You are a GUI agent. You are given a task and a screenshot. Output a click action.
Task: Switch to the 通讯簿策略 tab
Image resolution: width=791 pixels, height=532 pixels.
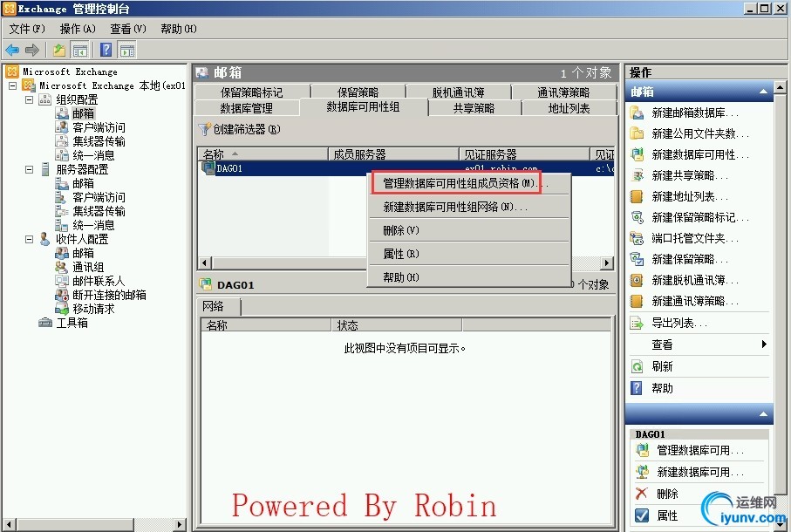click(563, 92)
